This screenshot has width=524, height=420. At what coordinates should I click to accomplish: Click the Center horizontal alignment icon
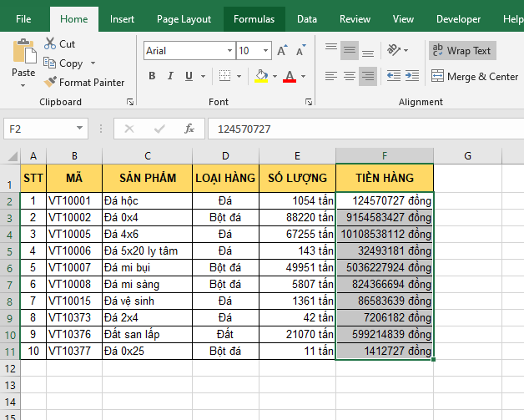pyautogui.click(x=349, y=77)
